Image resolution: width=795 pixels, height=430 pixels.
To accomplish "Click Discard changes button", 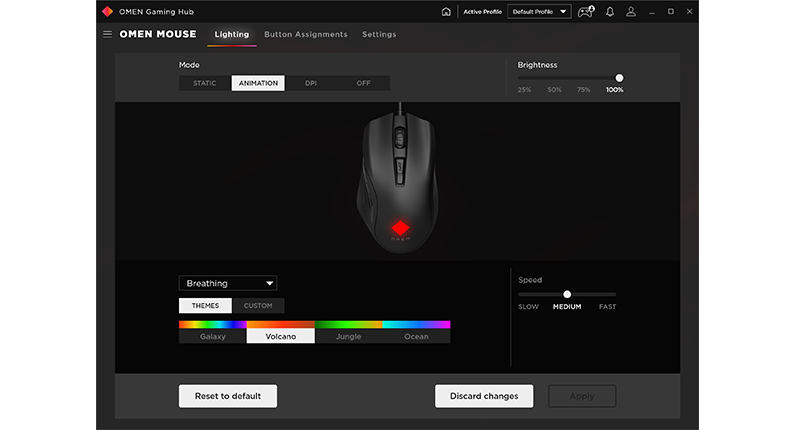I will tap(484, 396).
